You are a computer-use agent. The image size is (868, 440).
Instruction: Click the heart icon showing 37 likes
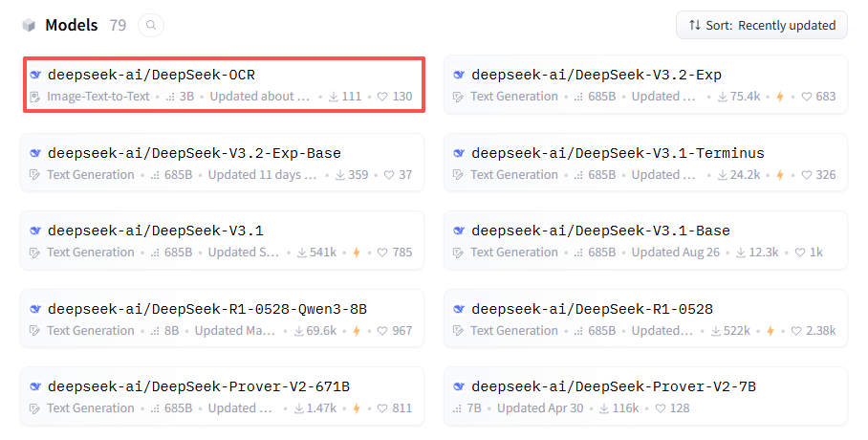(389, 175)
